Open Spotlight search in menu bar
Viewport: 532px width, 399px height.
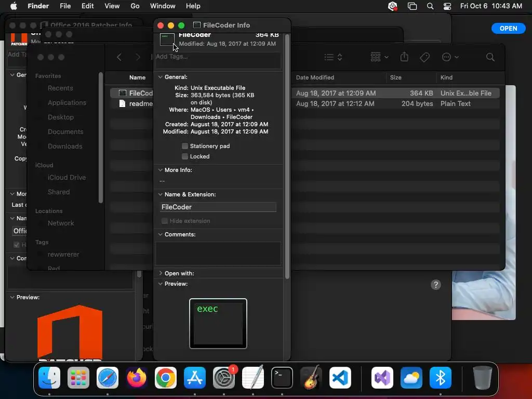430,6
